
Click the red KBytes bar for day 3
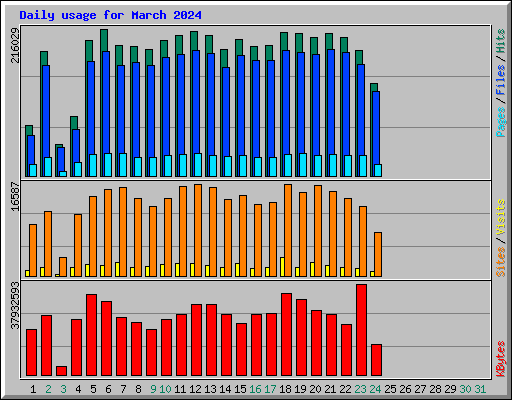click(x=61, y=371)
